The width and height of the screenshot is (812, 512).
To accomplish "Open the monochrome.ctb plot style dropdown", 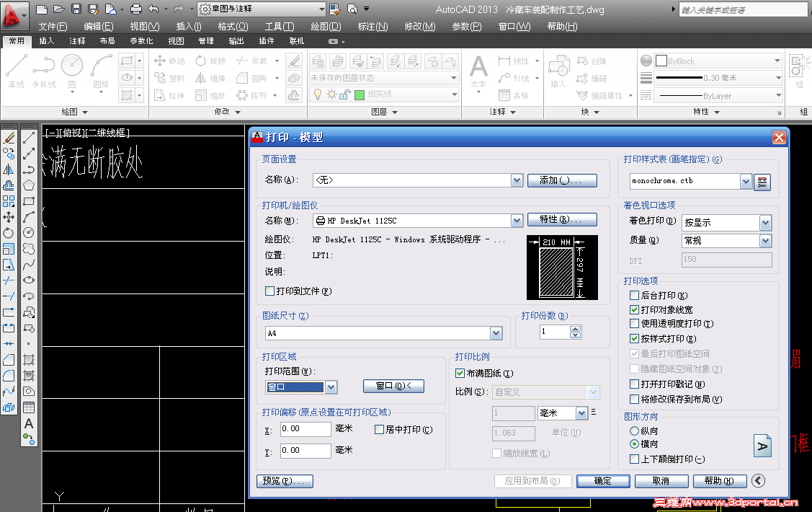I will pos(747,181).
